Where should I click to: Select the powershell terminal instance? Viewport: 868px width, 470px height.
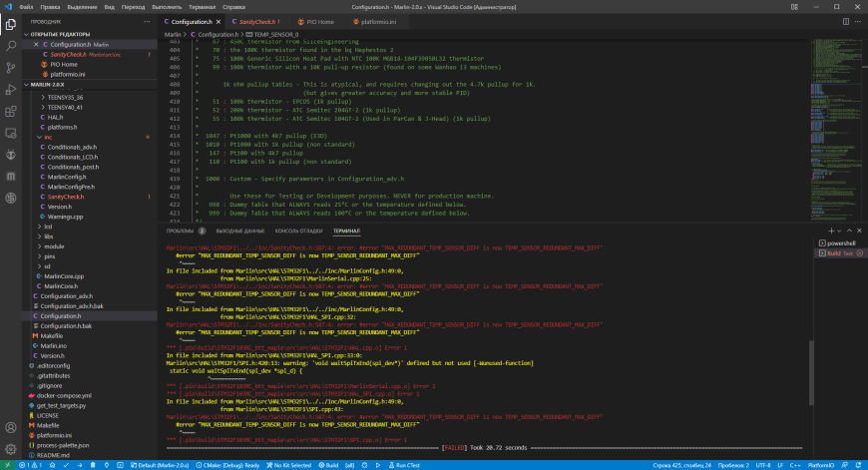tap(839, 243)
